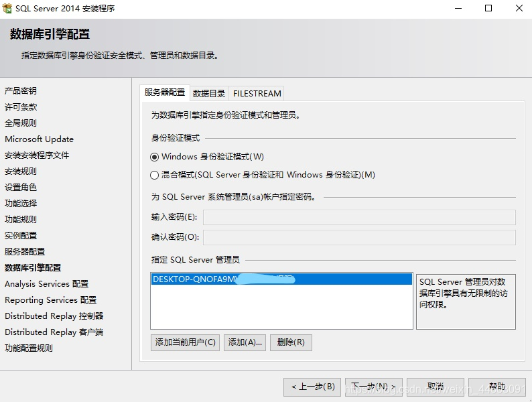532x402 pixels.
Task: Click 产品密钥 step in sidebar
Action: pyautogui.click(x=21, y=91)
